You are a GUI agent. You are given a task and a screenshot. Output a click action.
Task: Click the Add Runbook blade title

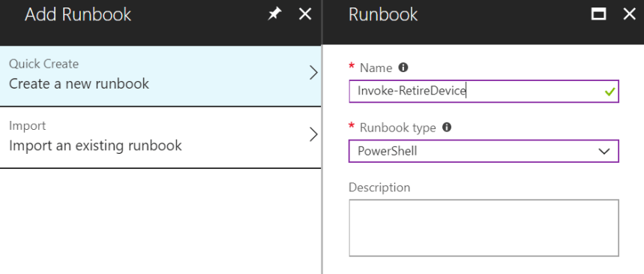[x=78, y=15]
